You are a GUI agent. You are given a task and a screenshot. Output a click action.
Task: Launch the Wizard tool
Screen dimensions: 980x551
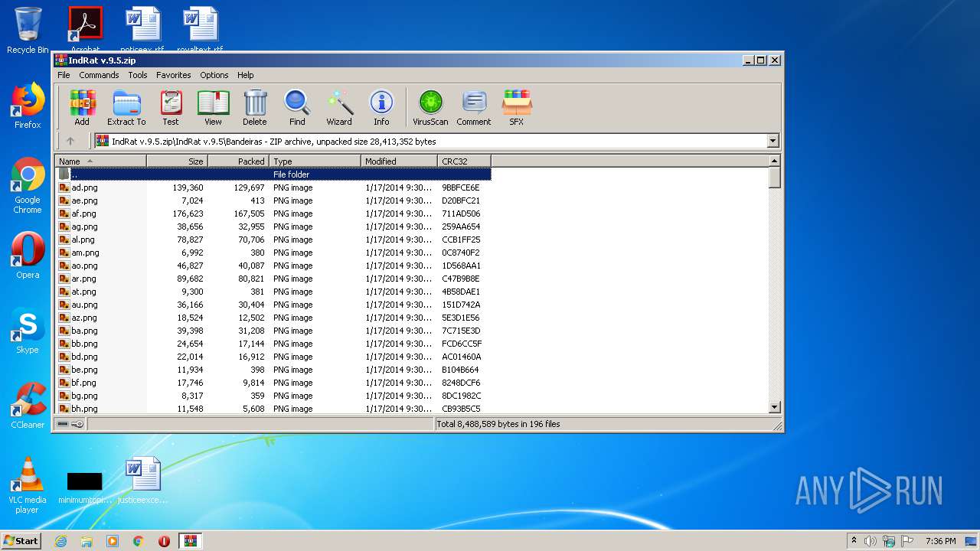pyautogui.click(x=339, y=108)
